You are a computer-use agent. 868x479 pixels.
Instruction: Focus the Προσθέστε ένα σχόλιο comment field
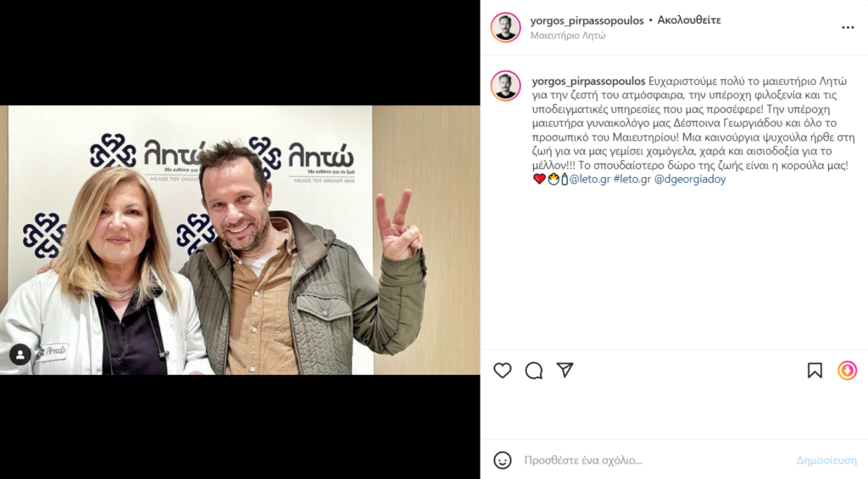(654, 460)
